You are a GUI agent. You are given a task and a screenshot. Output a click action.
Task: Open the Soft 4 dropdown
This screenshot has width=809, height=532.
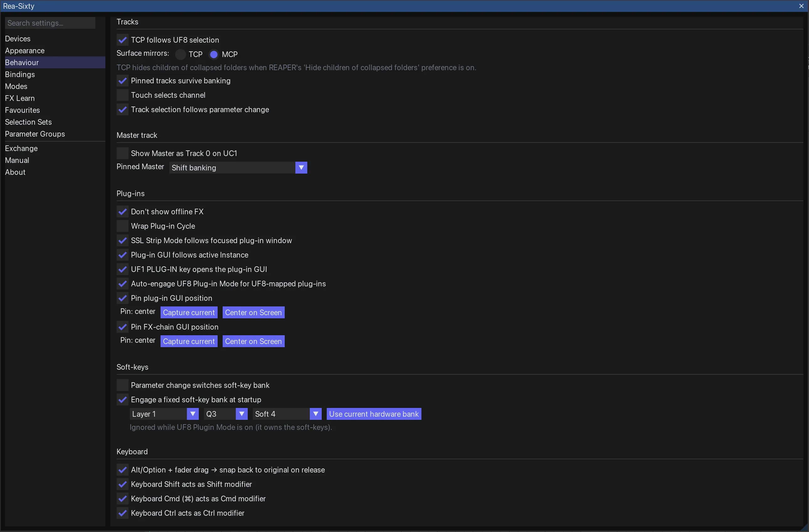[x=287, y=415]
